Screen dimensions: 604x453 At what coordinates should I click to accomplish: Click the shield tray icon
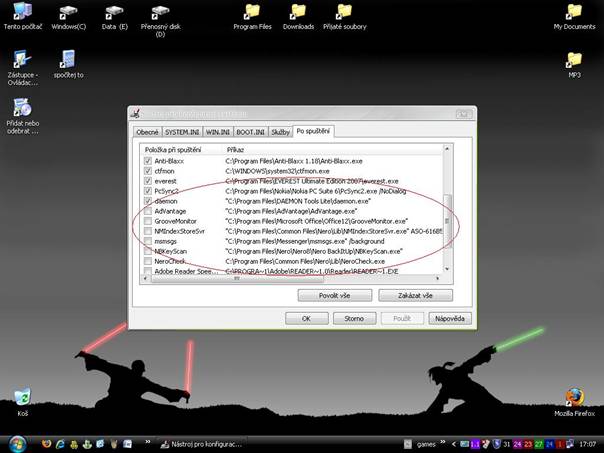pos(497,444)
